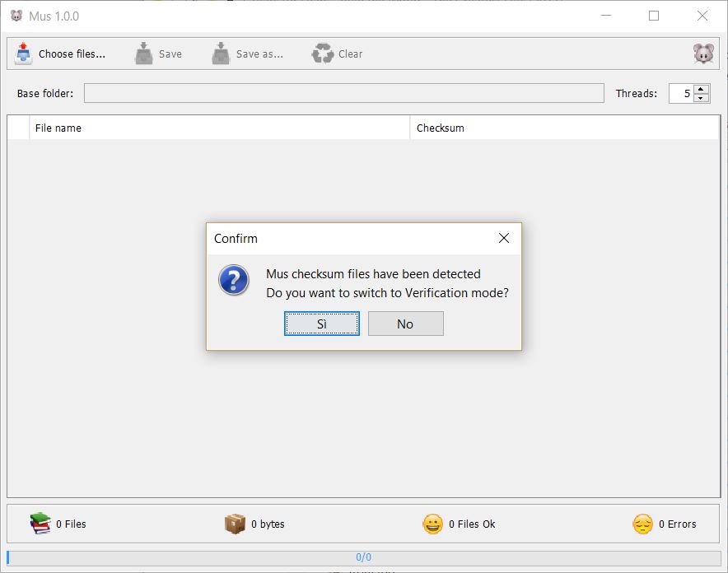
Task: Click the Choose files upload icon
Action: 23,54
